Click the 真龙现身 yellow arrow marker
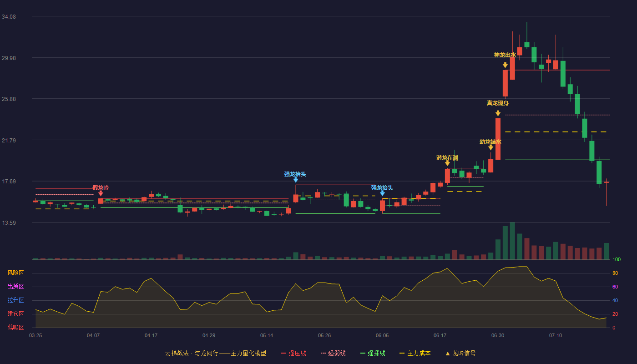Screen dimensions: 637x364 pyautogui.click(x=498, y=113)
